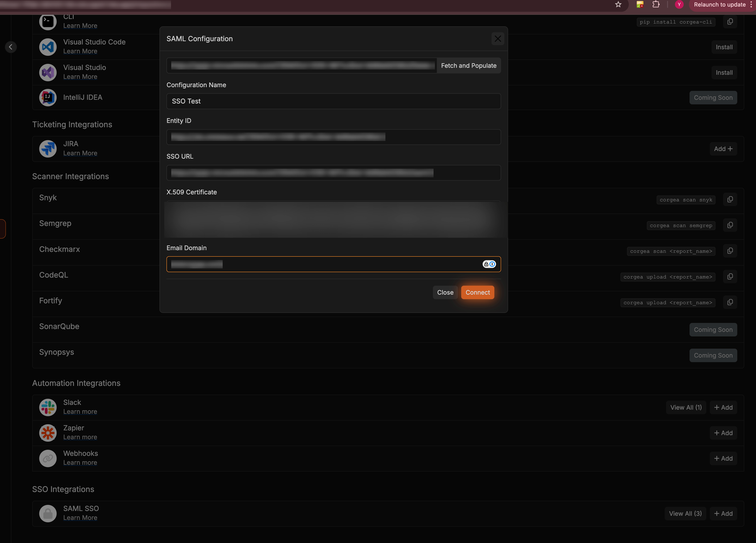View All SAML SSO configurations
This screenshot has width=756, height=543.
(x=685, y=513)
